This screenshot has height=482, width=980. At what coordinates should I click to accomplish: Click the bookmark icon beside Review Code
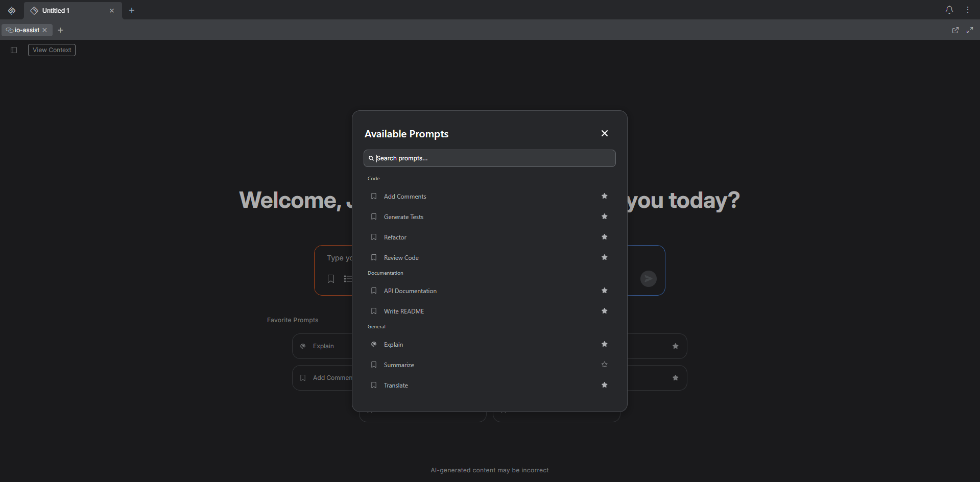(374, 257)
